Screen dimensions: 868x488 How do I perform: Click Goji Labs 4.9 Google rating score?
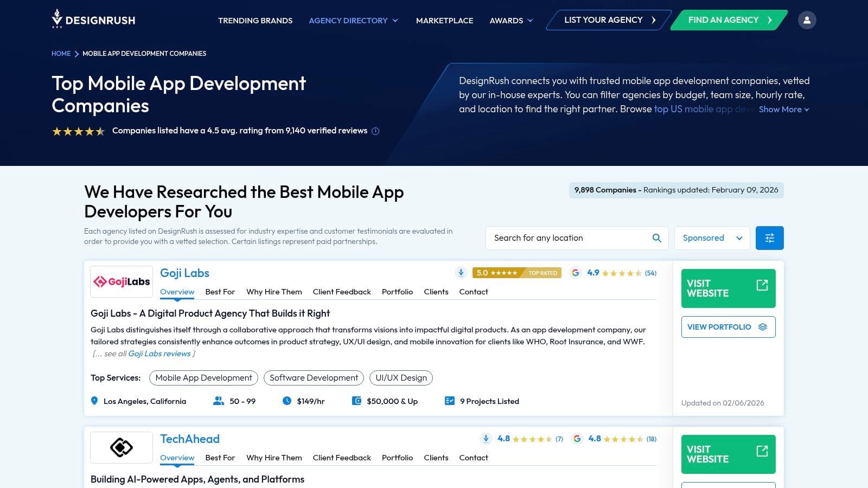(593, 273)
